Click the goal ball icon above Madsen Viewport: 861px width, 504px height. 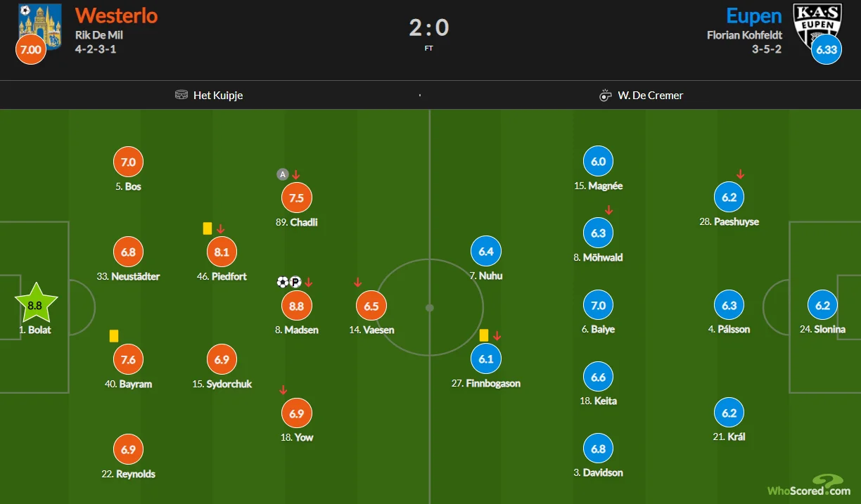click(283, 282)
